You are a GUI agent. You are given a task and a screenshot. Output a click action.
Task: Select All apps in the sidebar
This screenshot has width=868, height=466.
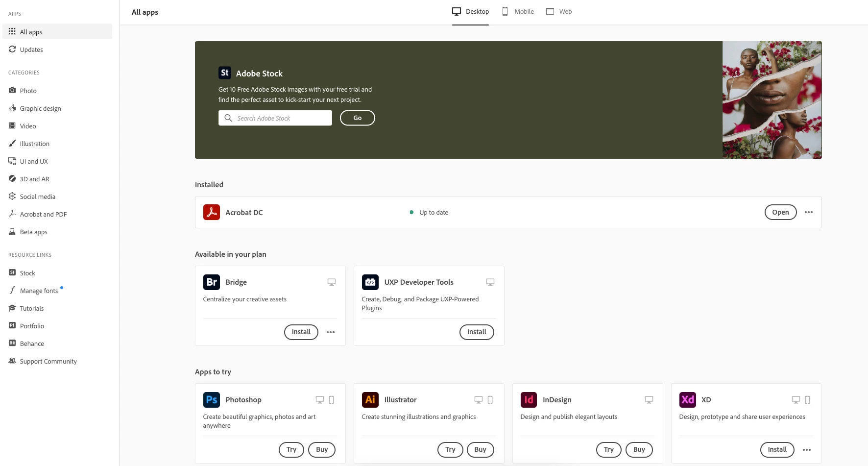57,31
